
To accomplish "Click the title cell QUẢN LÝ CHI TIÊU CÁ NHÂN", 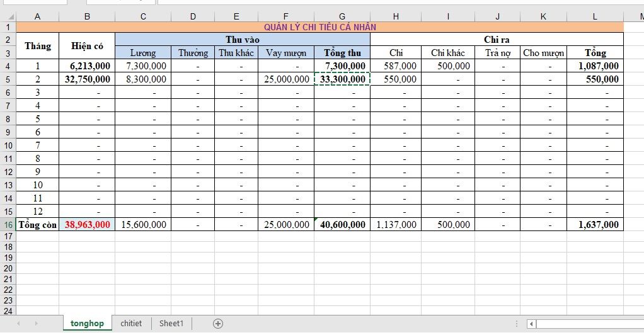I will pyautogui.click(x=319, y=27).
